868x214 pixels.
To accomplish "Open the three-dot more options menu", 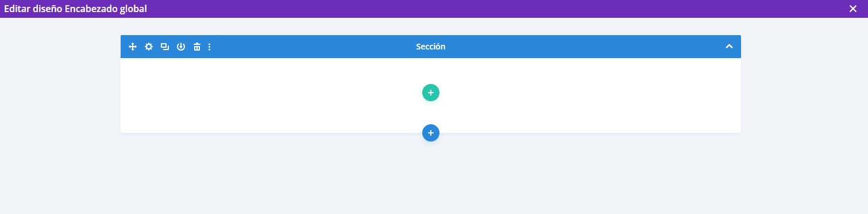I will click(209, 47).
